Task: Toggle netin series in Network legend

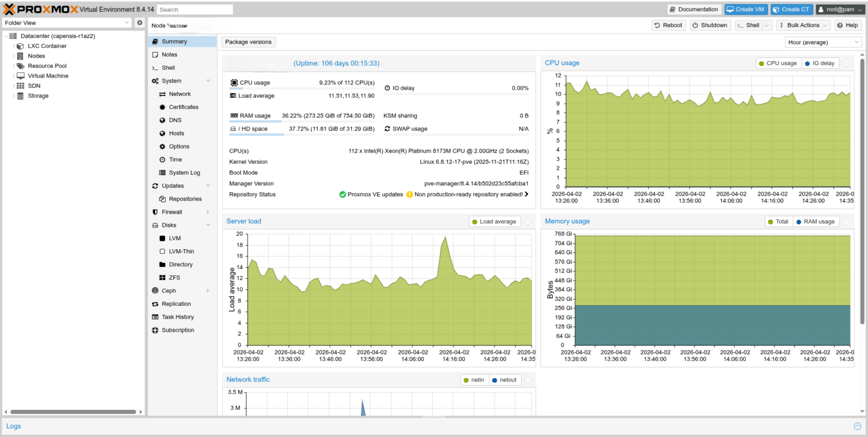Action: coord(474,380)
